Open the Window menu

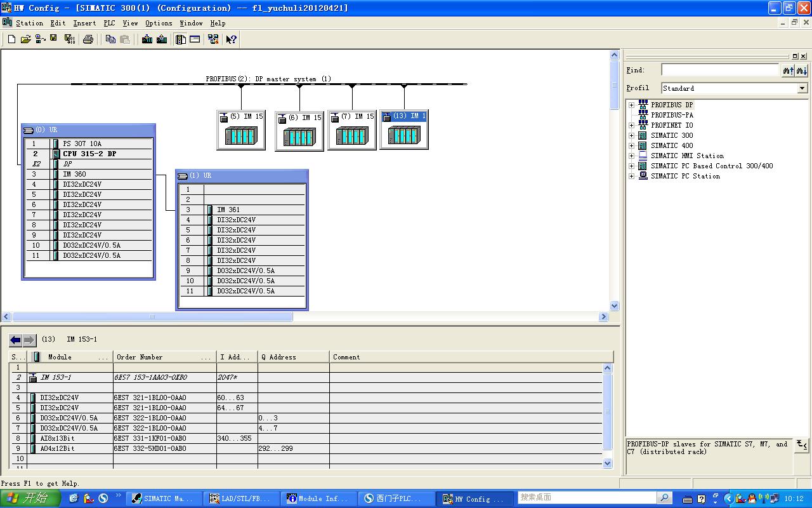tap(191, 23)
